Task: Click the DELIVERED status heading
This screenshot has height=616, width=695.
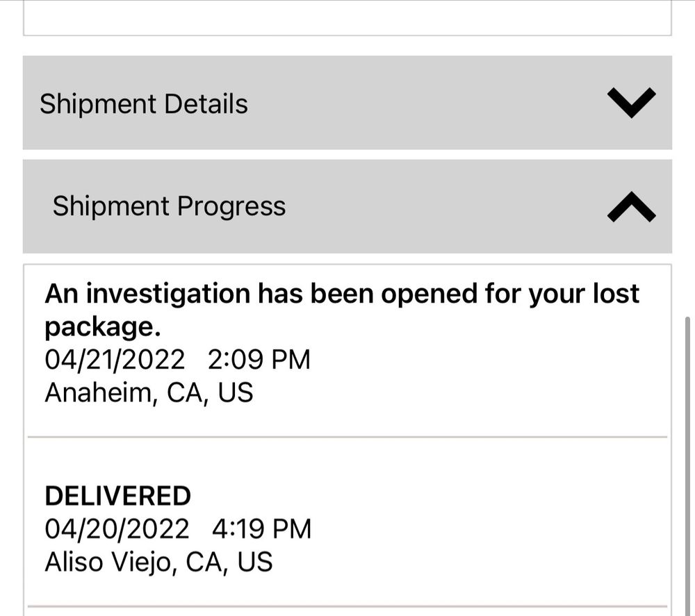Action: pos(117,496)
